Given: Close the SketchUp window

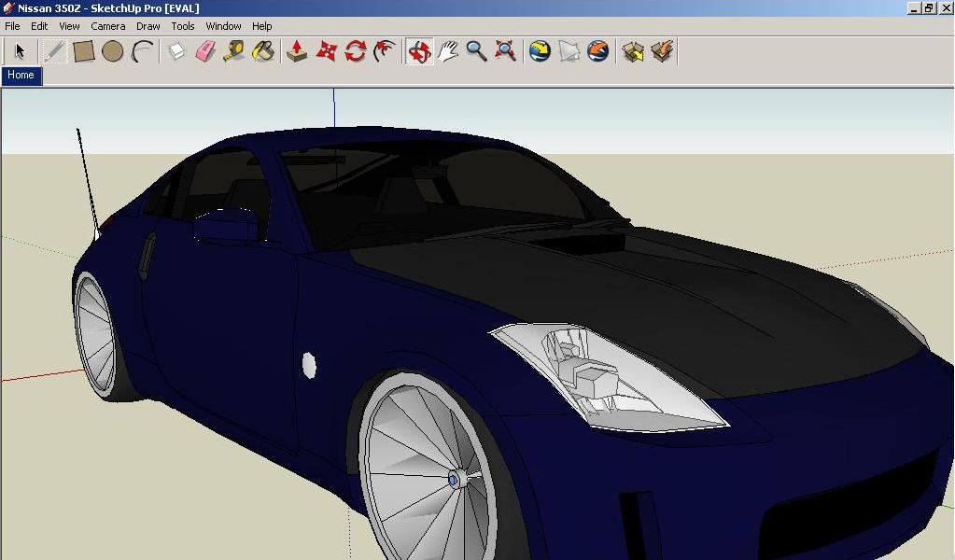Looking at the screenshot, I should point(945,8).
